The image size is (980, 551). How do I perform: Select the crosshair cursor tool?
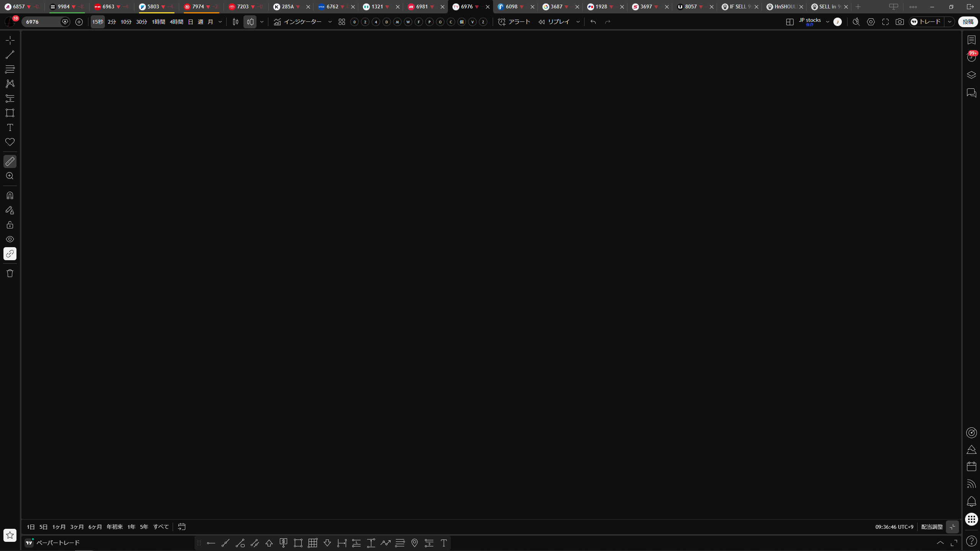coord(10,40)
